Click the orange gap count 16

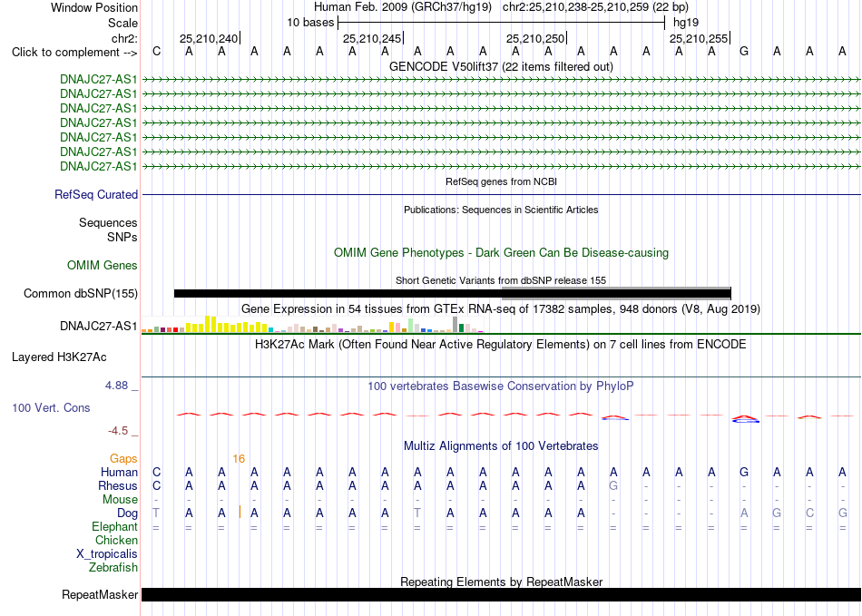(239, 459)
